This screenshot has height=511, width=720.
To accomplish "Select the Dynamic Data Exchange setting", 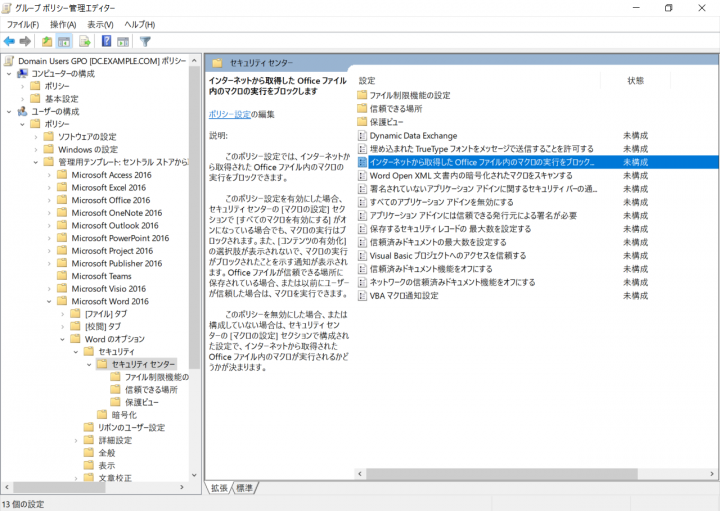I will point(413,135).
